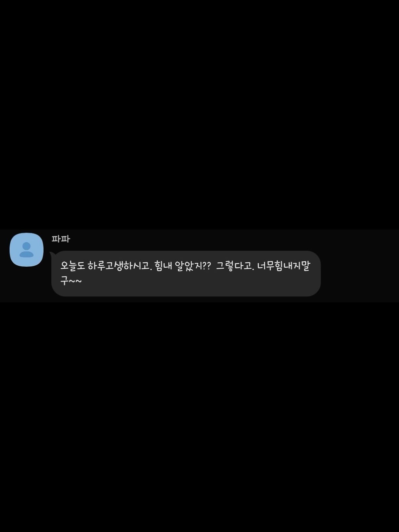399x532 pixels.
Task: Click the pointed tail of the message bubble
Action: click(x=52, y=254)
